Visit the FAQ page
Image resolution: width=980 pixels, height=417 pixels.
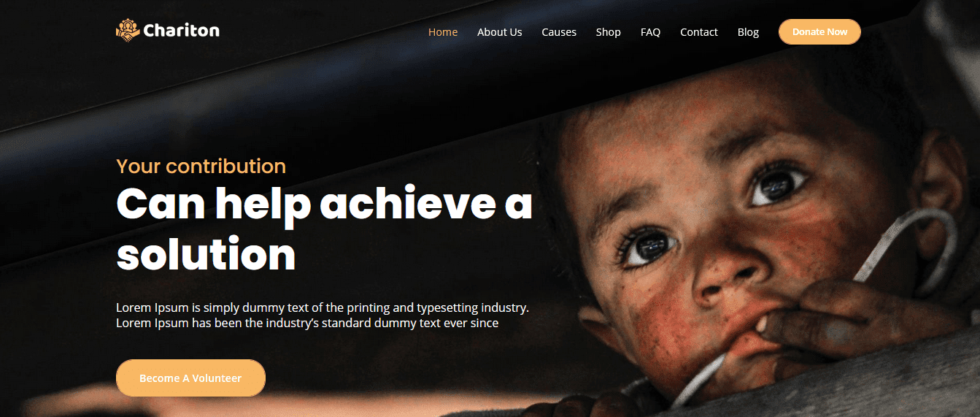coord(650,32)
